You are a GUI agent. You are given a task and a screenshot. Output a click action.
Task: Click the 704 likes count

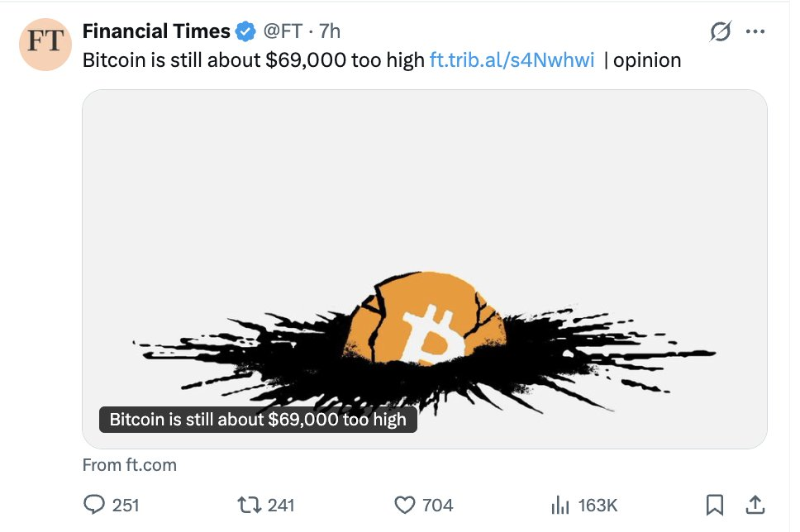pyautogui.click(x=437, y=505)
